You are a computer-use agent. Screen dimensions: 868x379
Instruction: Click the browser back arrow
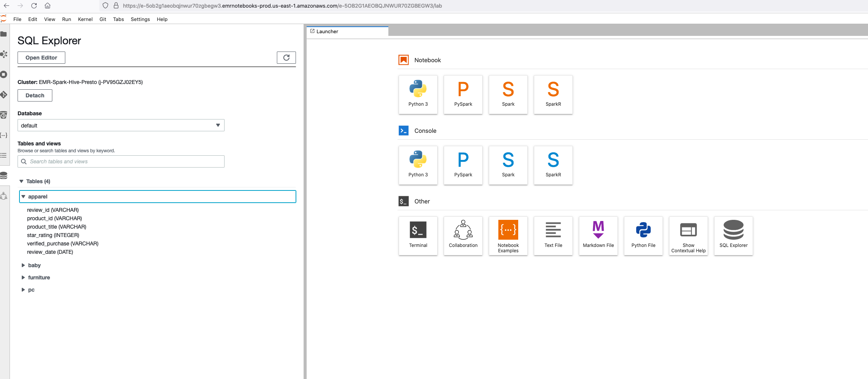point(6,6)
